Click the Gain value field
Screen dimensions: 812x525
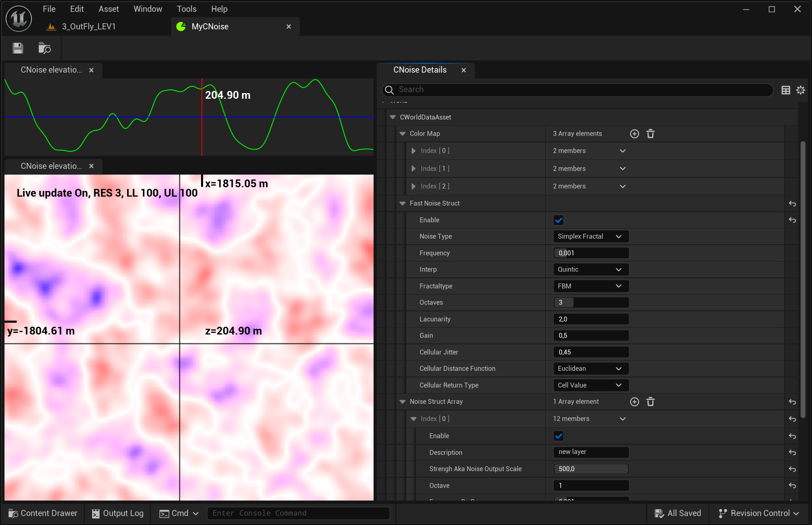(x=591, y=336)
